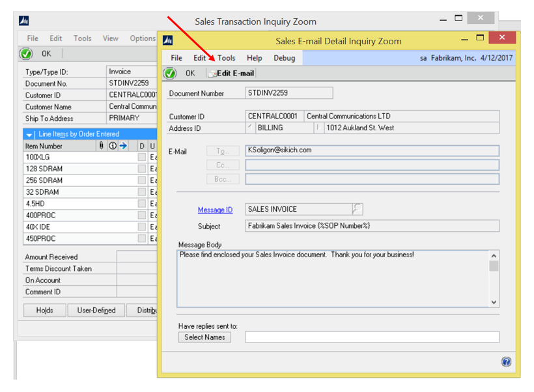Click the message body scrollbar down arrow
The width and height of the screenshot is (534, 392).
coord(494,302)
